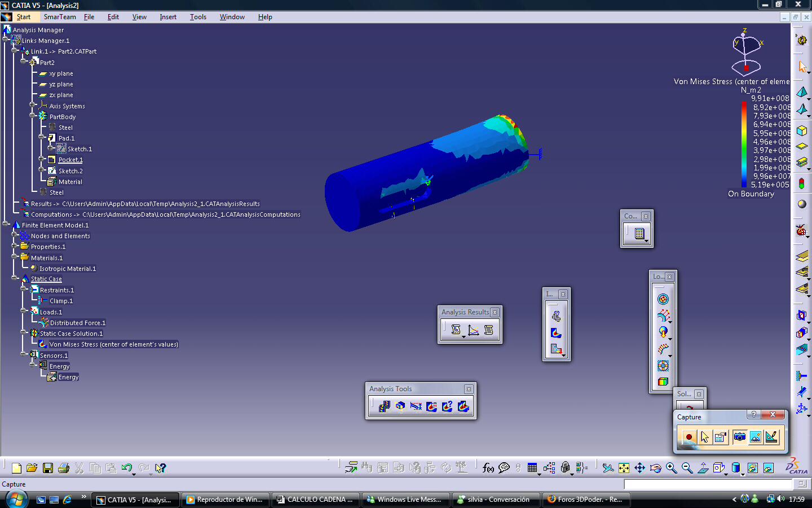Click the What's This help cursor icon
This screenshot has width=812, height=508.
[x=161, y=468]
